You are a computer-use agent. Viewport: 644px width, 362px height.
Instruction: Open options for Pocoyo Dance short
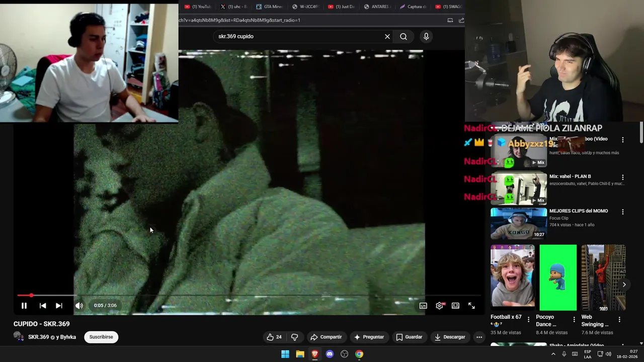(x=574, y=320)
